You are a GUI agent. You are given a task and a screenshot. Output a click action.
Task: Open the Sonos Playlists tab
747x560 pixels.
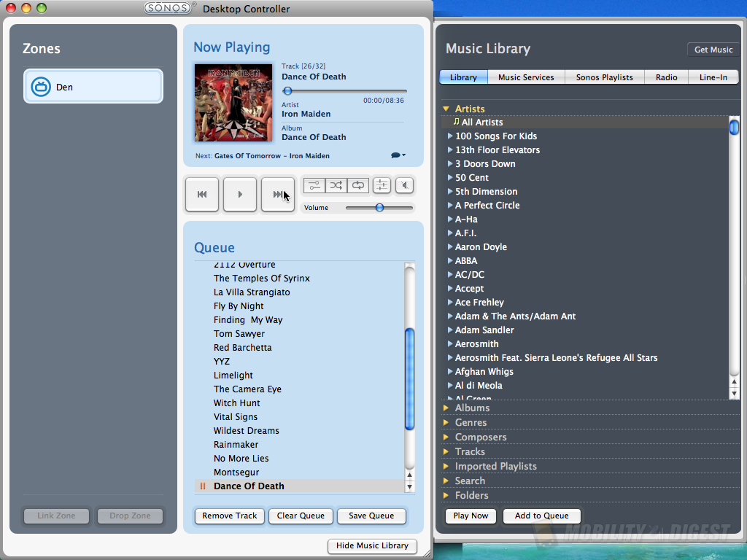point(605,77)
